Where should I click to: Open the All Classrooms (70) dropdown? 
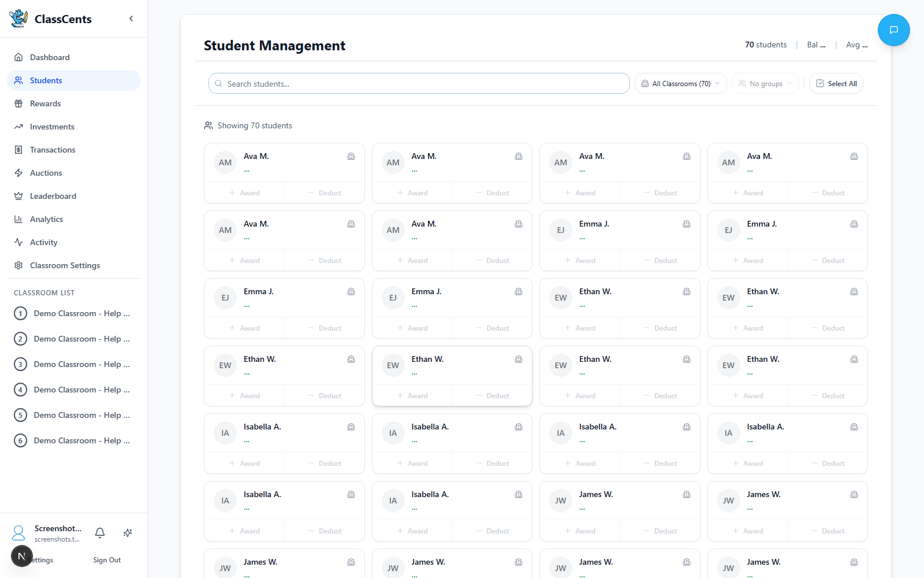coord(681,83)
